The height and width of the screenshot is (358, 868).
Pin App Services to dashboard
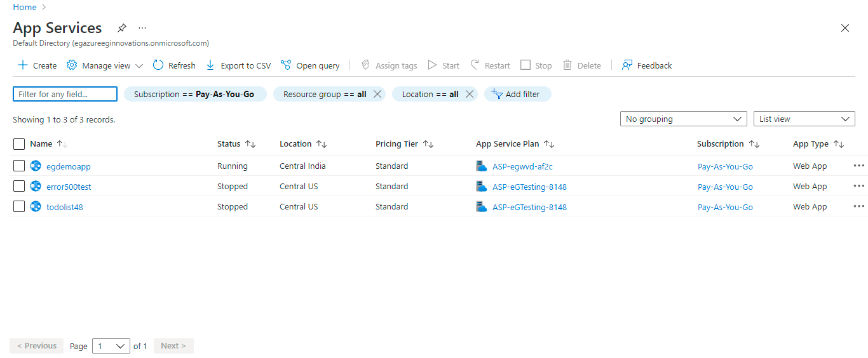pyautogui.click(x=122, y=28)
